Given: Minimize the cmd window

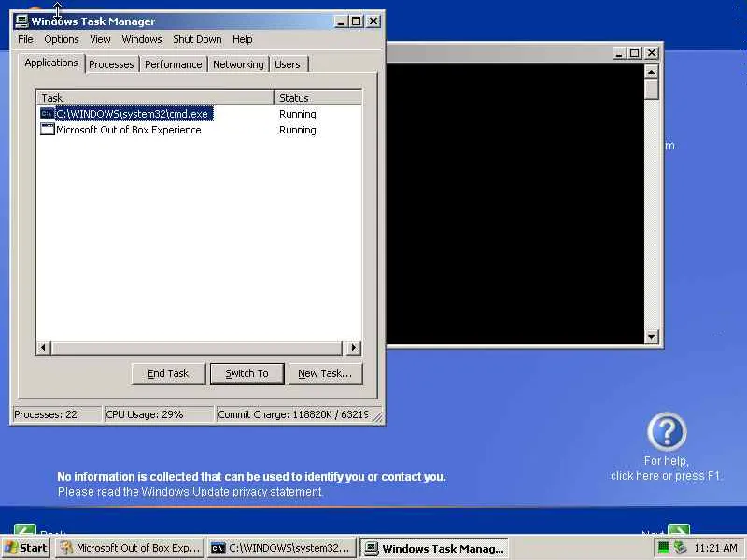Looking at the screenshot, I should (618, 53).
